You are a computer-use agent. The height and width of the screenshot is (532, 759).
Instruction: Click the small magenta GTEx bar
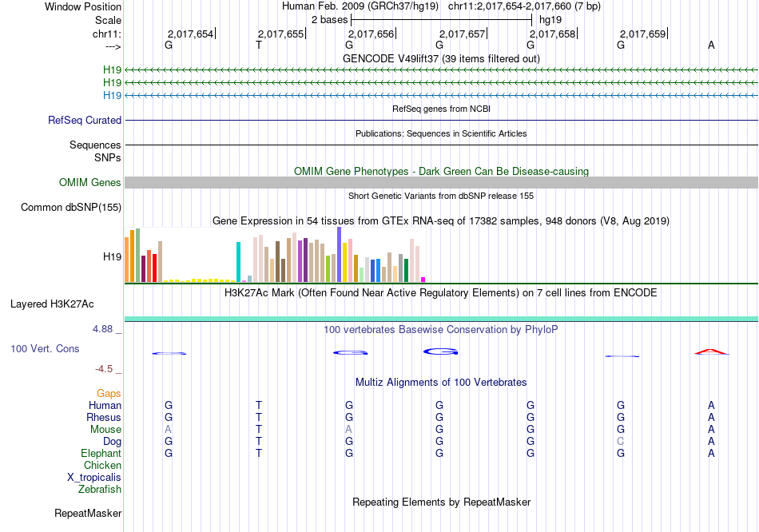(x=423, y=280)
